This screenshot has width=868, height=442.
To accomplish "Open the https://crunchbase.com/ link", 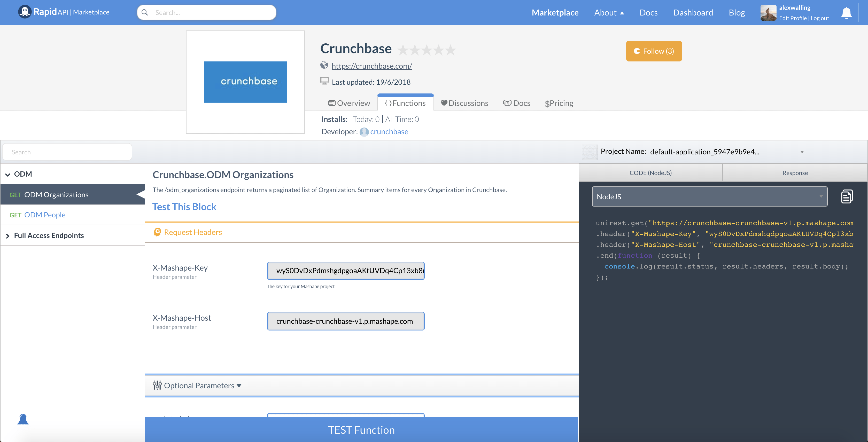I will [372, 66].
